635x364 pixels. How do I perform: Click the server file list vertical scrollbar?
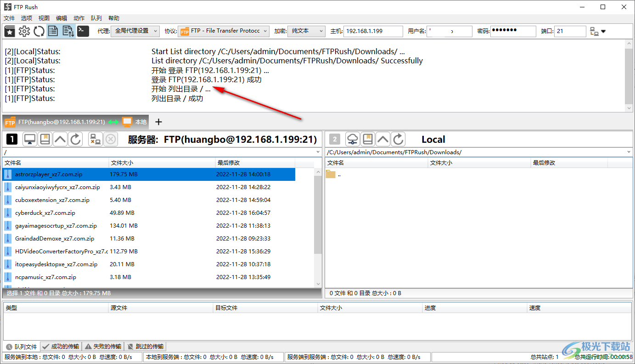pyautogui.click(x=318, y=228)
